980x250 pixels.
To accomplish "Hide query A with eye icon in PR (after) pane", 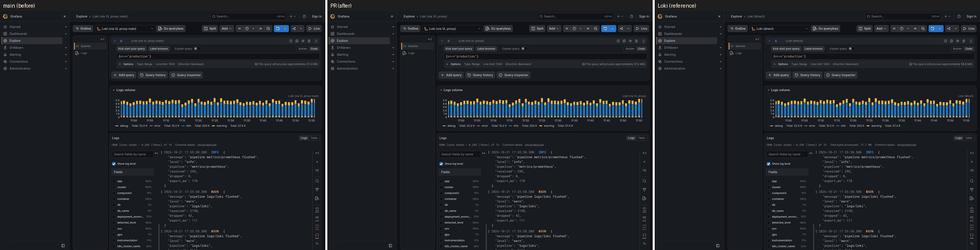I will pos(630,41).
